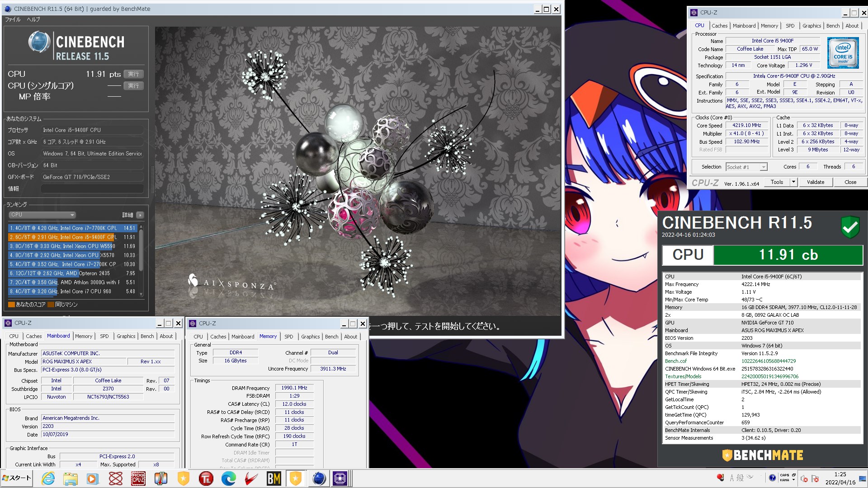Click the green BenchMate validation shield icon
Image resolution: width=868 pixels, height=488 pixels.
(850, 226)
